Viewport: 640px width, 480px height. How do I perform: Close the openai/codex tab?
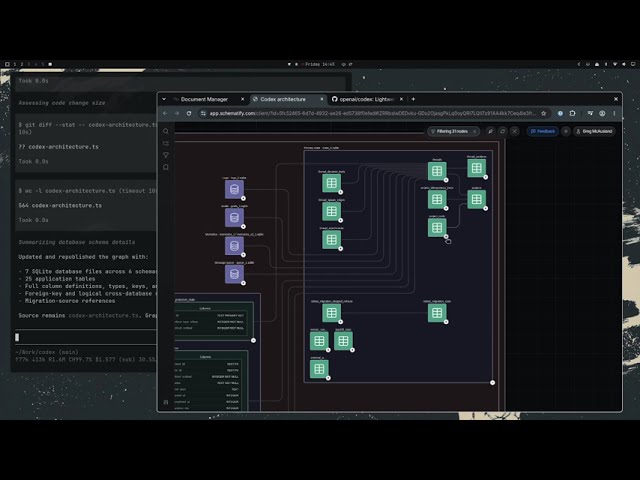(x=401, y=99)
